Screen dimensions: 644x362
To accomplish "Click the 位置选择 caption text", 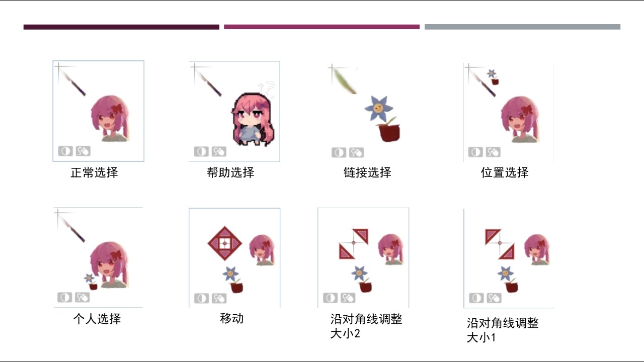I will click(x=505, y=172).
